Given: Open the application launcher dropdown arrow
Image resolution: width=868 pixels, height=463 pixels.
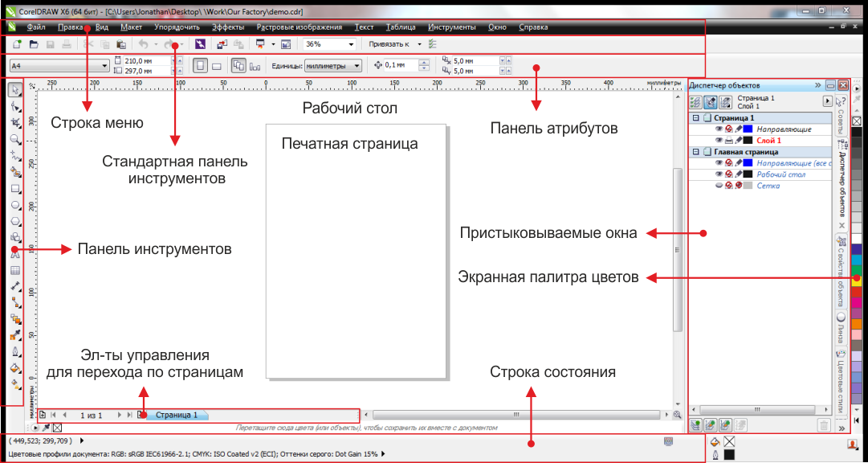Looking at the screenshot, I should click(x=273, y=44).
